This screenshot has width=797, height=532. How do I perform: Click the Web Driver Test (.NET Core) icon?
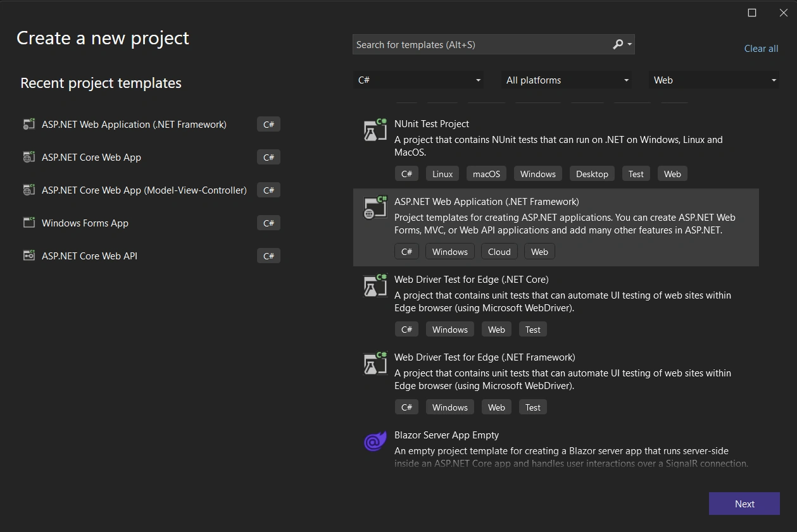click(375, 285)
